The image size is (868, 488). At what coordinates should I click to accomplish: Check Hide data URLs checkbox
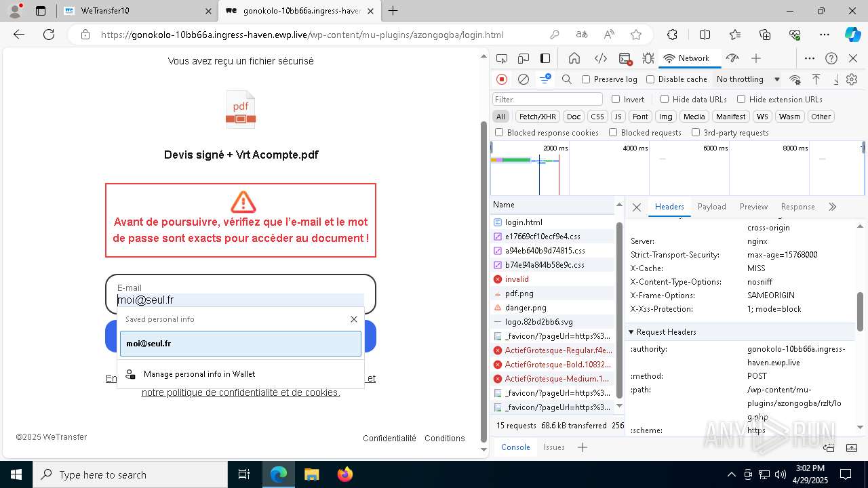pos(665,99)
